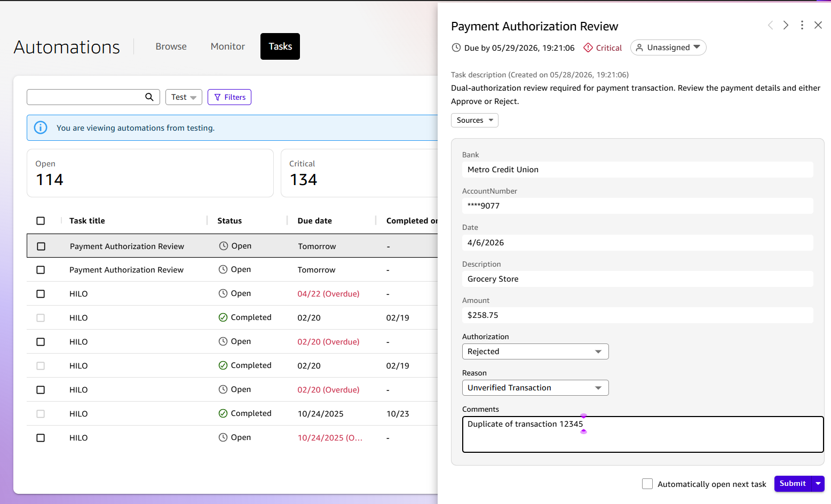
Task: Check the HILO row due 04/22
Action: (41, 294)
